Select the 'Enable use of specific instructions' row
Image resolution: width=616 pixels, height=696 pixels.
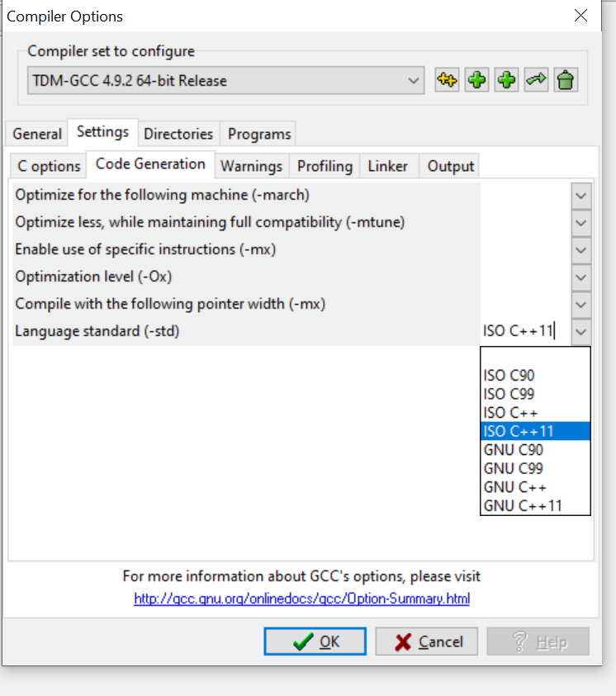[x=246, y=250]
